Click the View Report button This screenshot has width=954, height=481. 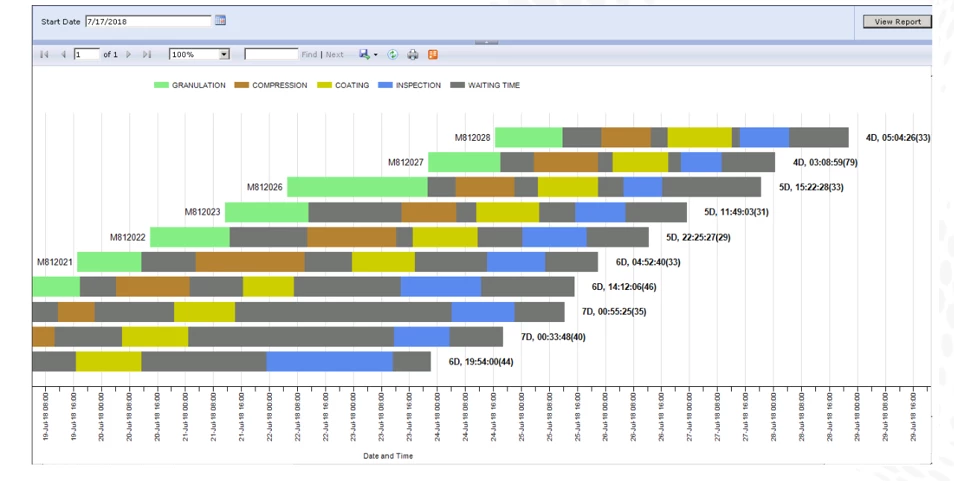coord(897,22)
